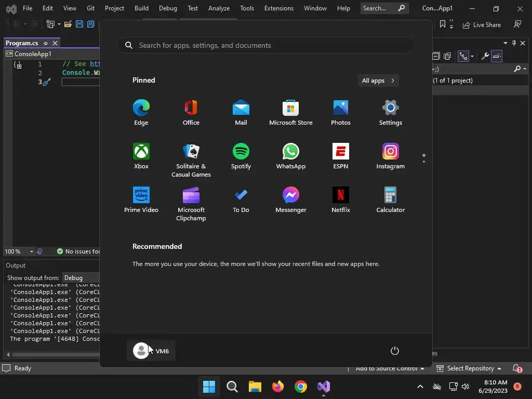Open the Debug menu in Visual Studio
The image size is (532, 399).
168,8
